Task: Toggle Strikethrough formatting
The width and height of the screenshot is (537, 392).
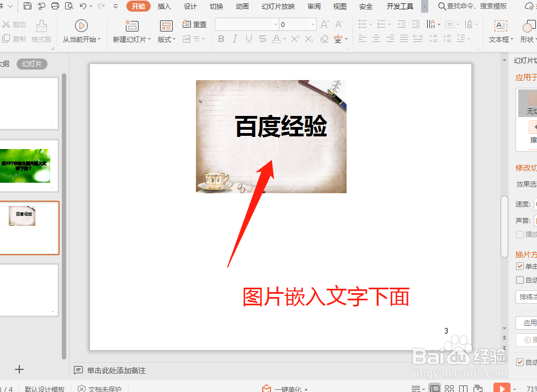Action: click(263, 39)
